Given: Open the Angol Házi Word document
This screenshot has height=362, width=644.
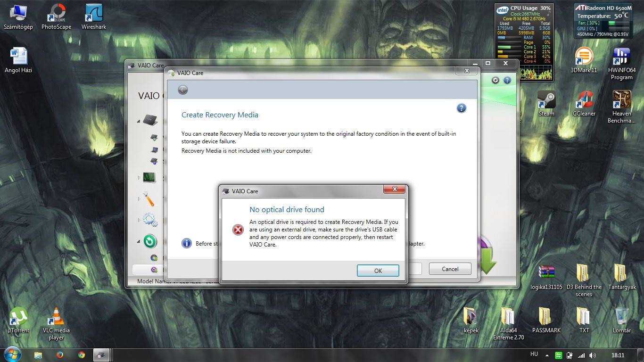Looking at the screenshot, I should point(18,60).
